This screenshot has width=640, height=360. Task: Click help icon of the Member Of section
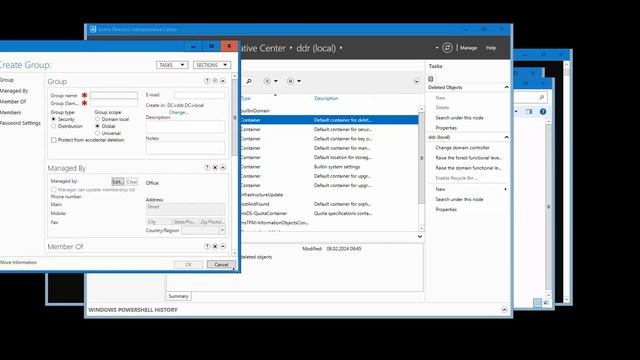(x=207, y=247)
